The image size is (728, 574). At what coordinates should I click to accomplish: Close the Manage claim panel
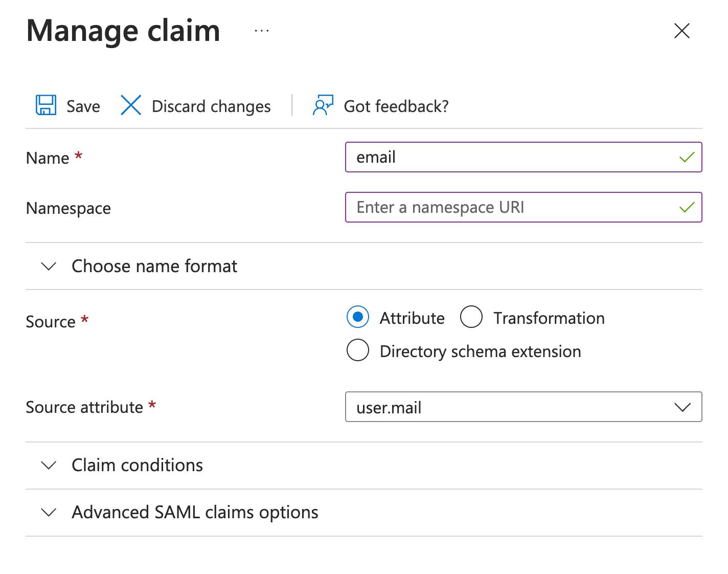point(681,31)
